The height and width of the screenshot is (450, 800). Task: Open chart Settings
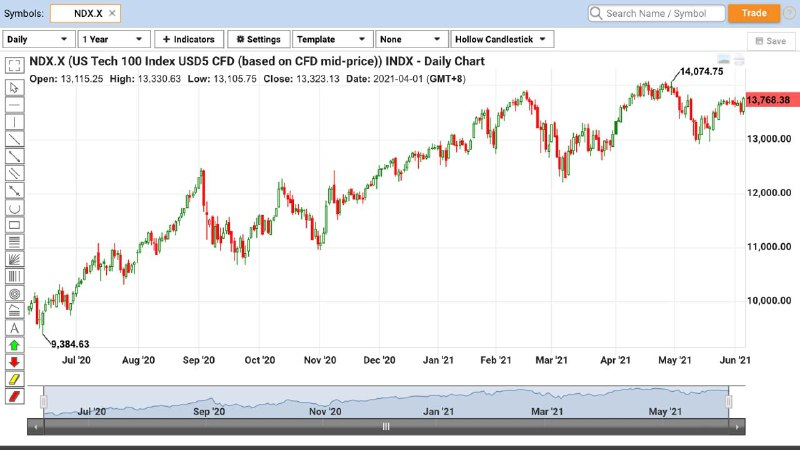tap(259, 39)
